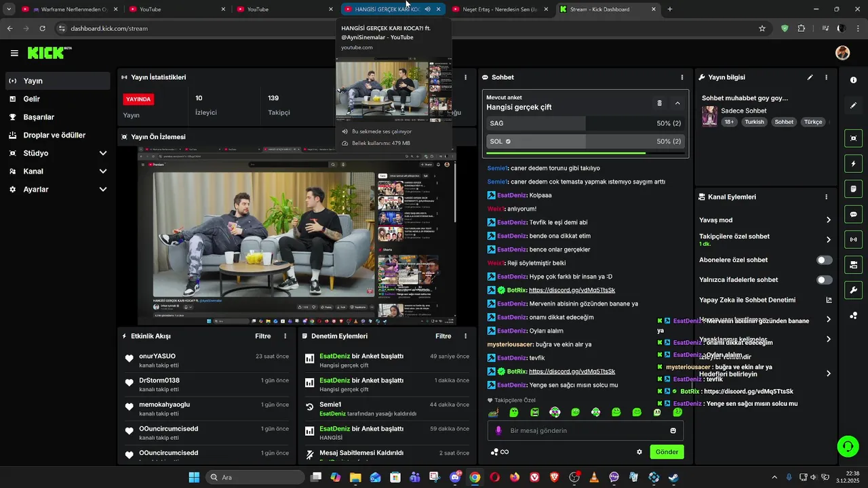Open Filtre in Denetim Eylemleri
The width and height of the screenshot is (868, 488).
443,336
